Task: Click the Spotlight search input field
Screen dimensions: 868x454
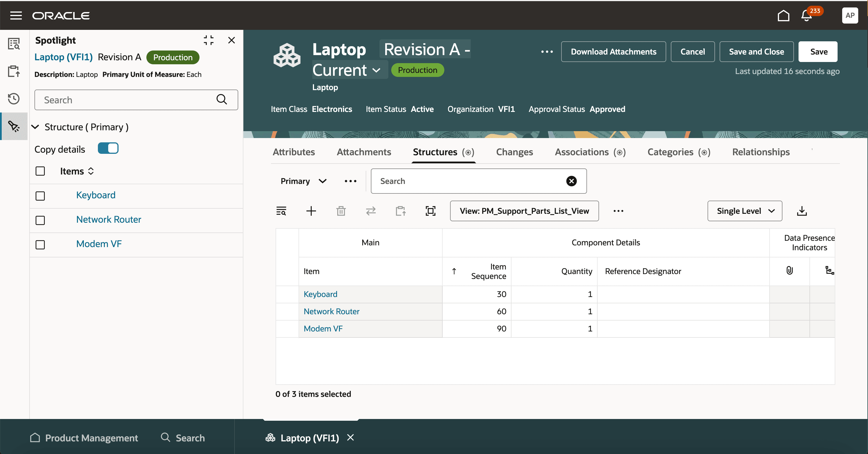Action: 128,100
